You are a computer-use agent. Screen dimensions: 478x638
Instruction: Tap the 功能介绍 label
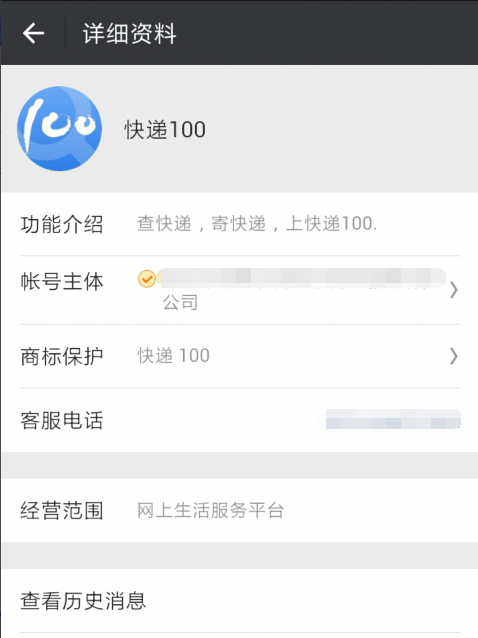(x=61, y=224)
